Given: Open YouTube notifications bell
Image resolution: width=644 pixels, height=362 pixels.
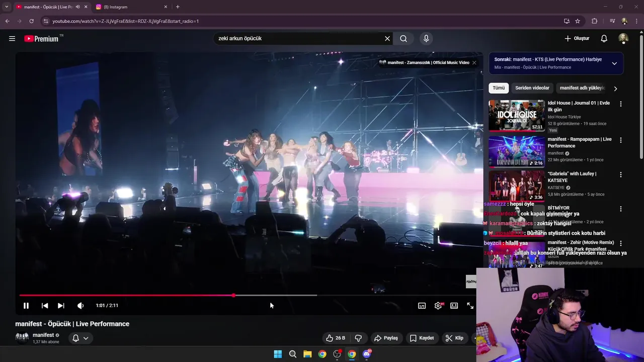Looking at the screenshot, I should coord(604,39).
